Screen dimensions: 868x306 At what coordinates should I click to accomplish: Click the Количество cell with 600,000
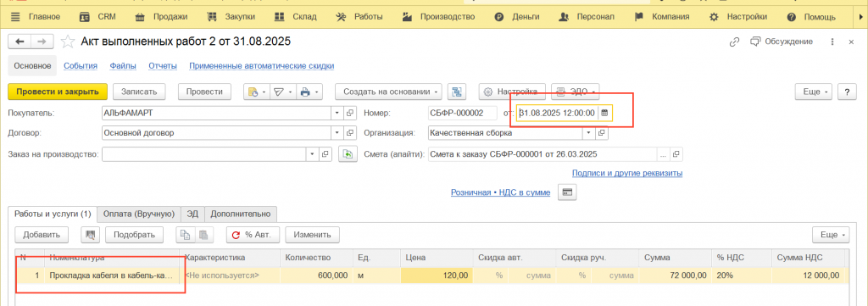click(x=316, y=275)
